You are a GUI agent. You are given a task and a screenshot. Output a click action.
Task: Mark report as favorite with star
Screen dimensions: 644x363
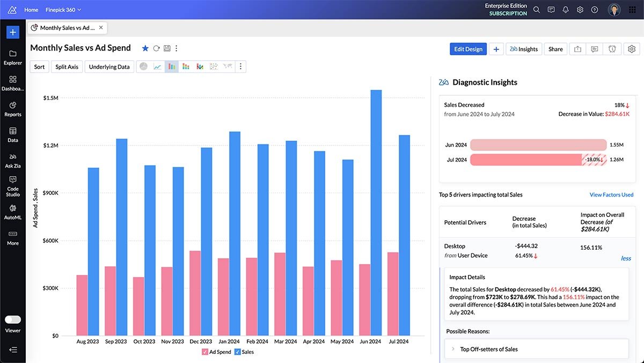click(x=145, y=48)
